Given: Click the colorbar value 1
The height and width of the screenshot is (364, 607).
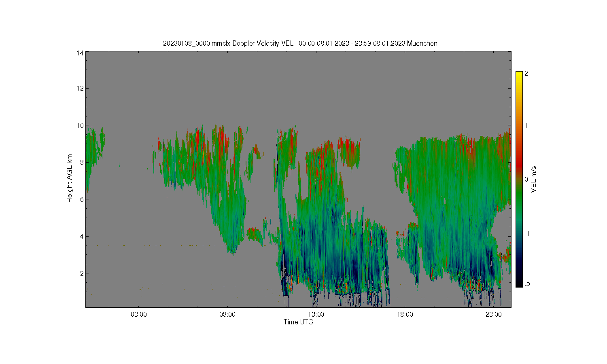Looking at the screenshot, I should (526, 125).
